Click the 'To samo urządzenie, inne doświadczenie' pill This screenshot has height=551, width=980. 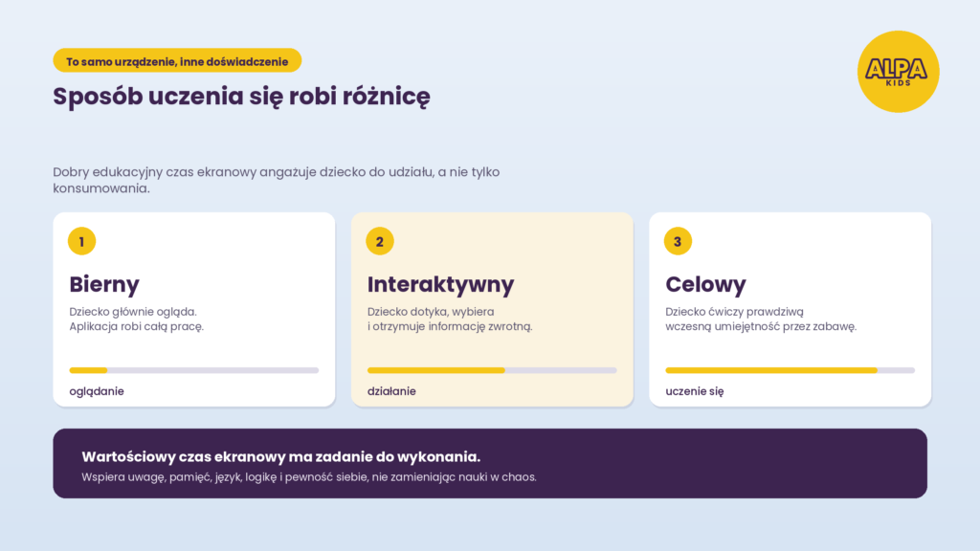[177, 60]
